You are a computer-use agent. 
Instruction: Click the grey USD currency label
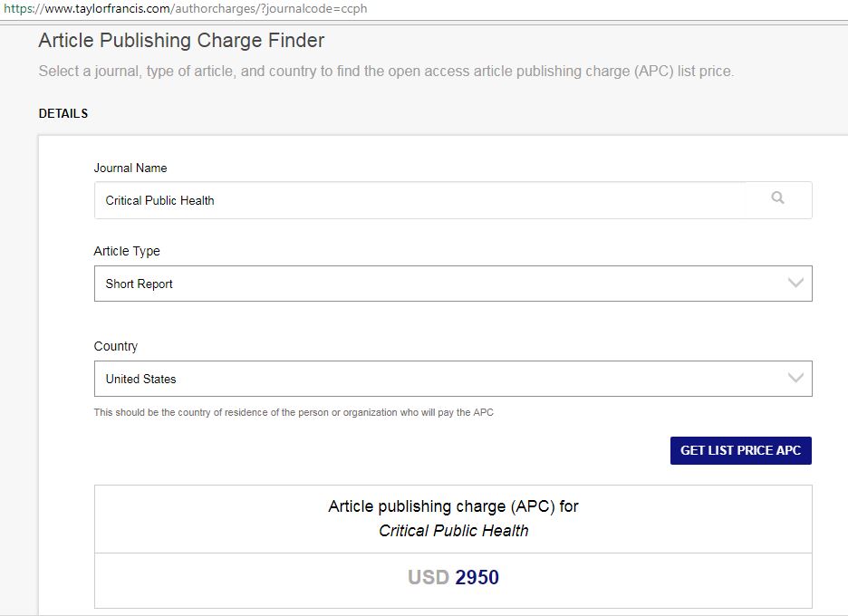pos(428,578)
